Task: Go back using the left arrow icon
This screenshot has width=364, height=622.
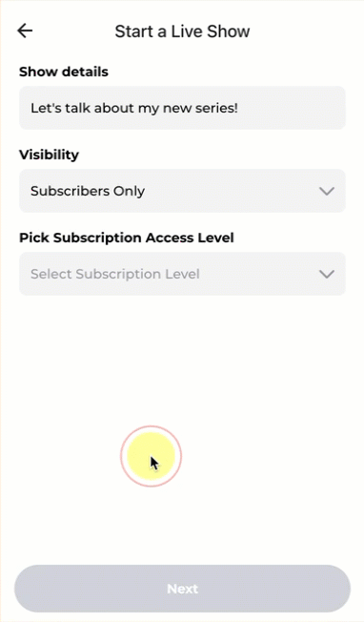Action: (25, 31)
